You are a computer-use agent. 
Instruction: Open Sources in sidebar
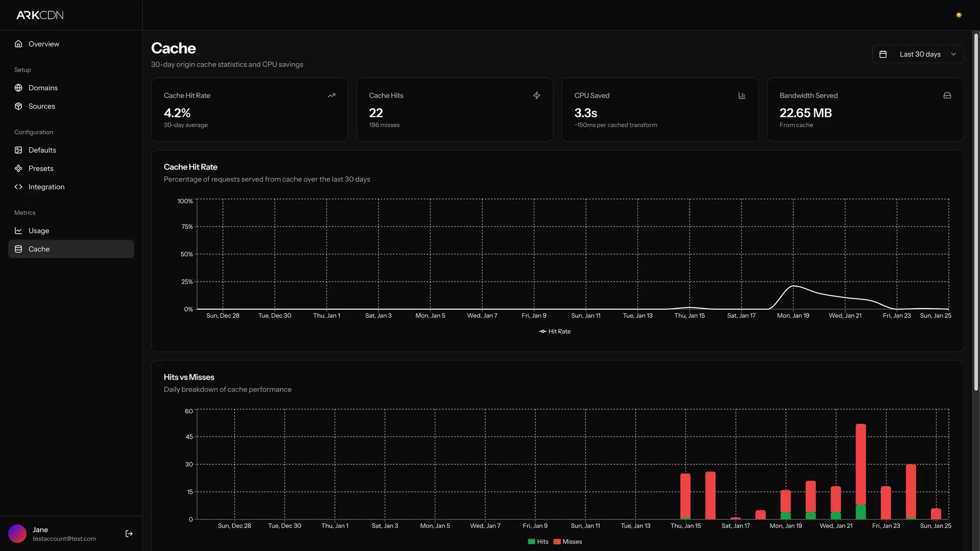coord(71,106)
